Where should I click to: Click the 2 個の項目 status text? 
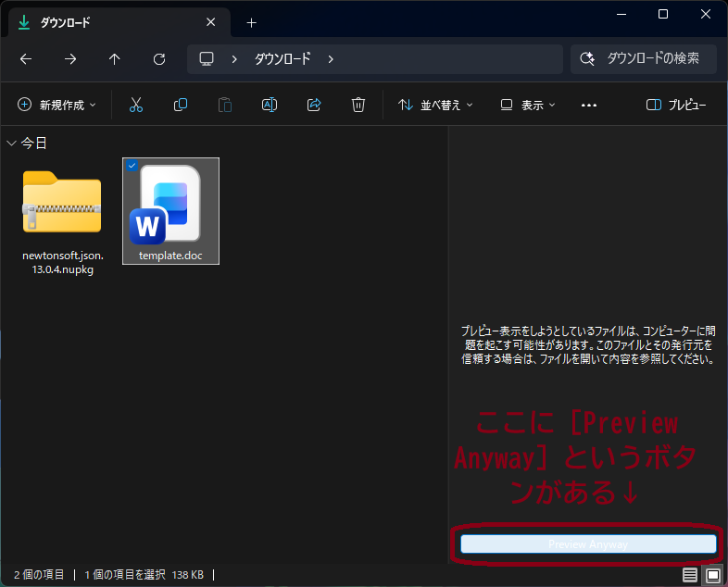pos(39,575)
